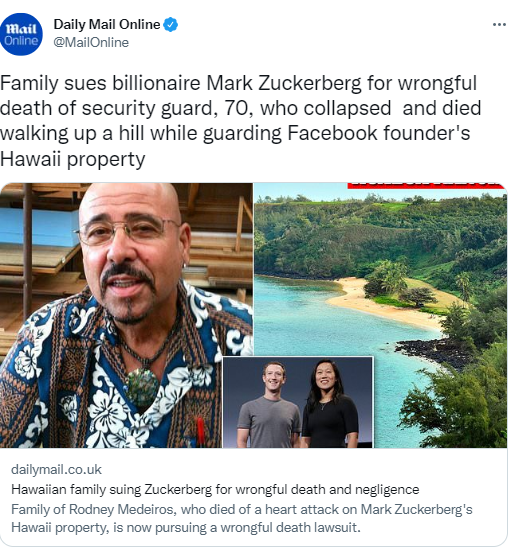The height and width of the screenshot is (554, 508).
Task: Click the Daily Mail Online display name
Action: (x=107, y=24)
